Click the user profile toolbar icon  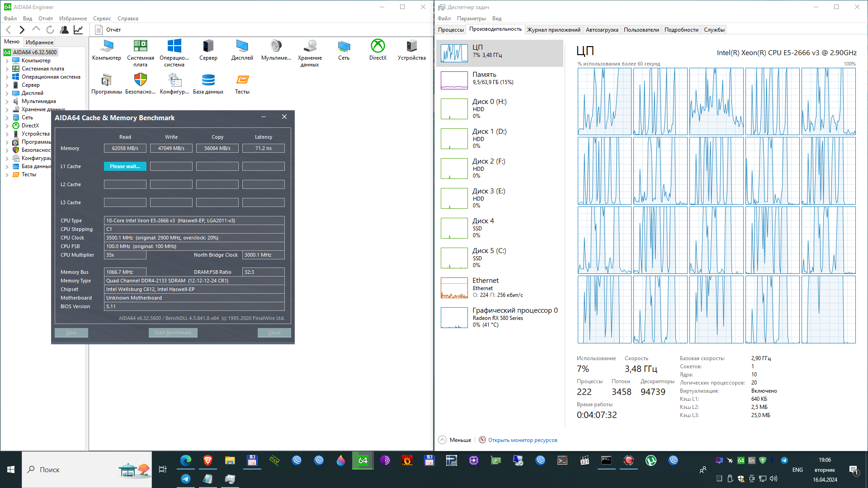[64, 30]
